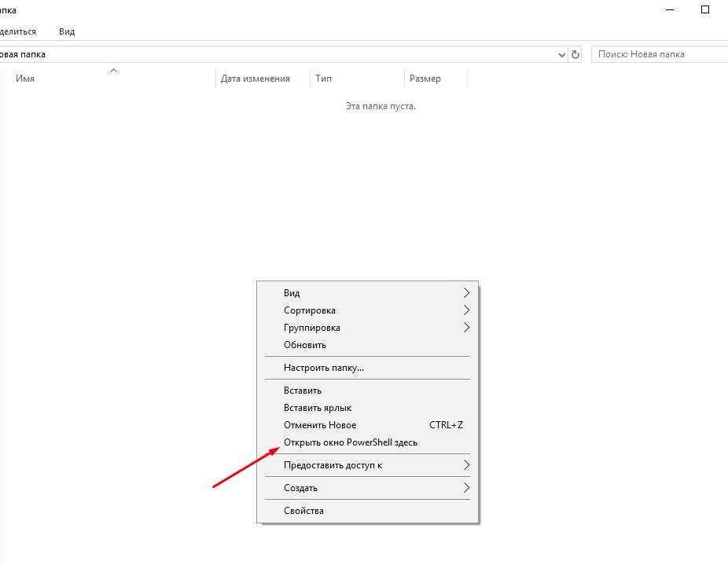Open Свойства from context menu

click(x=303, y=511)
